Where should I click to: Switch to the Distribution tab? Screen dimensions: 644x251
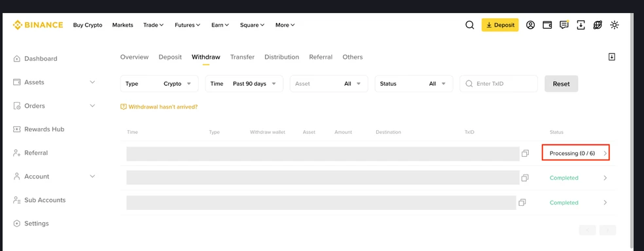(x=281, y=57)
